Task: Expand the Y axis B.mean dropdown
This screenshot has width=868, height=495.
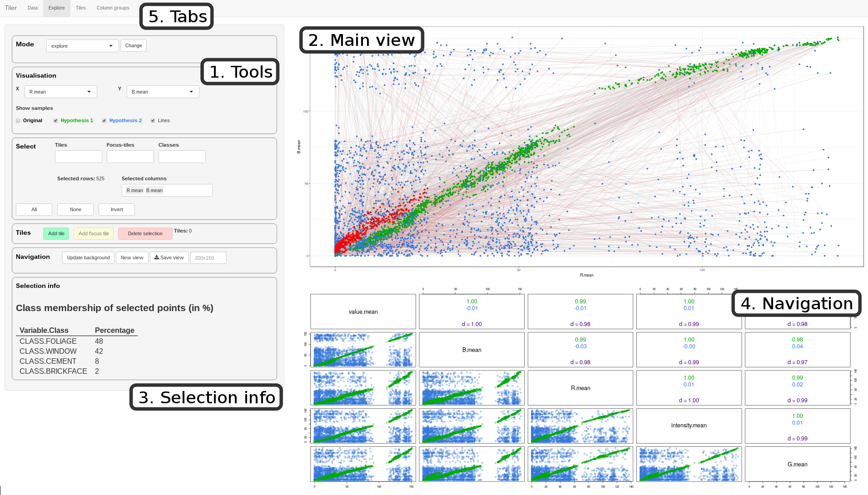Action: (163, 92)
